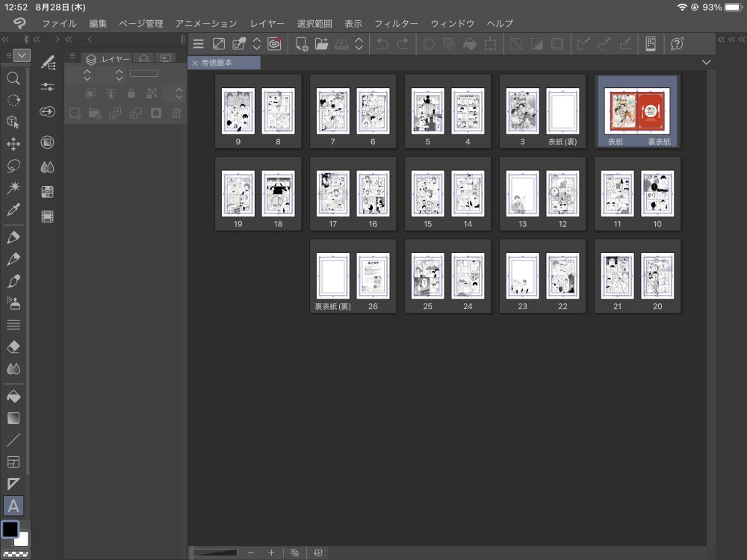The height and width of the screenshot is (560, 747).
Task: Open the Help question mark icon
Action: 677,44
